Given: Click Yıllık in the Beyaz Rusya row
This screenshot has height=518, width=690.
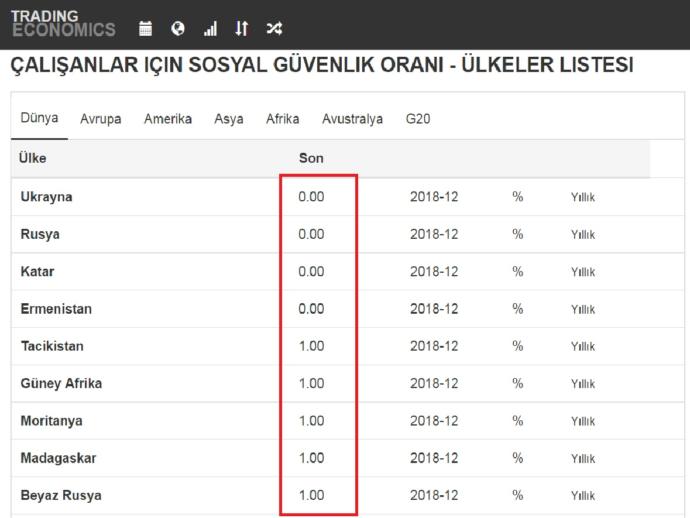Looking at the screenshot, I should click(583, 496).
